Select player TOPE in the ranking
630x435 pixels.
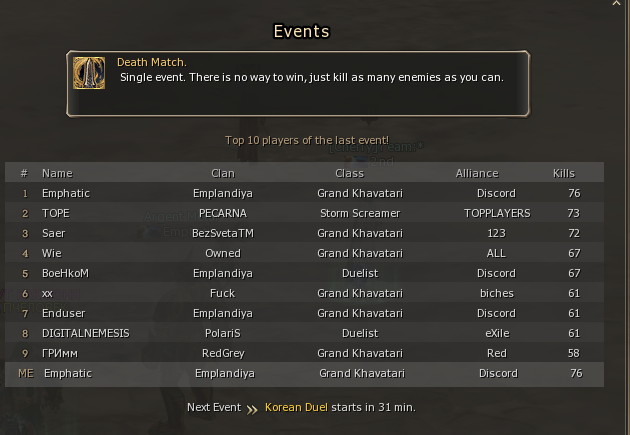tap(56, 213)
